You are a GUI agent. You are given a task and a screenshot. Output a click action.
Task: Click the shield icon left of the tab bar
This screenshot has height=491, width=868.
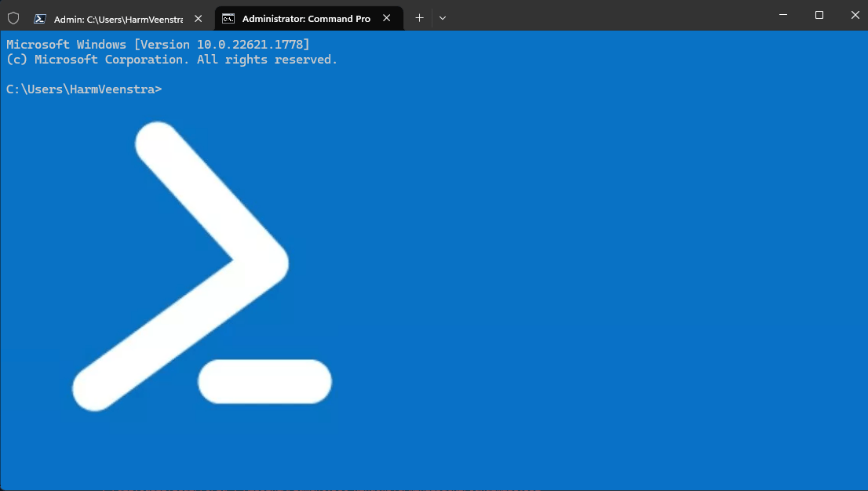[13, 17]
